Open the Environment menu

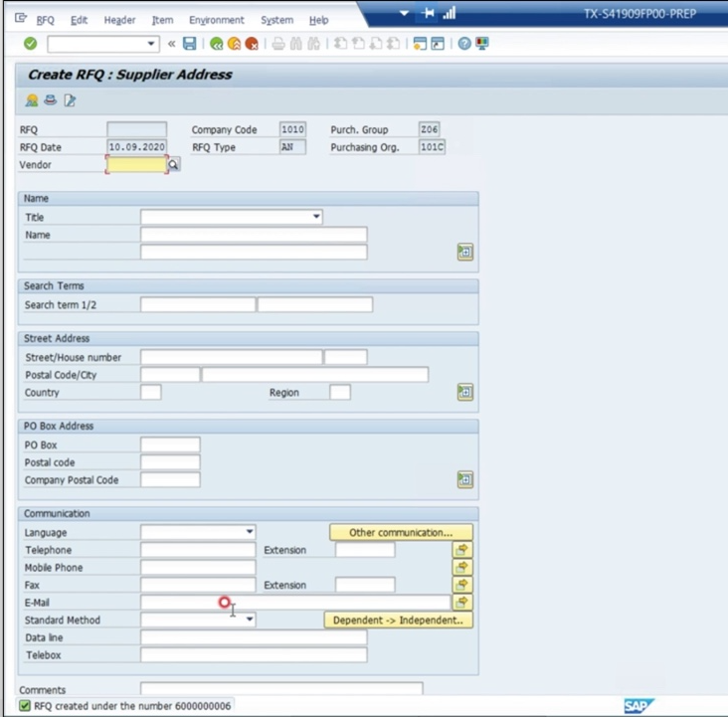pos(217,20)
